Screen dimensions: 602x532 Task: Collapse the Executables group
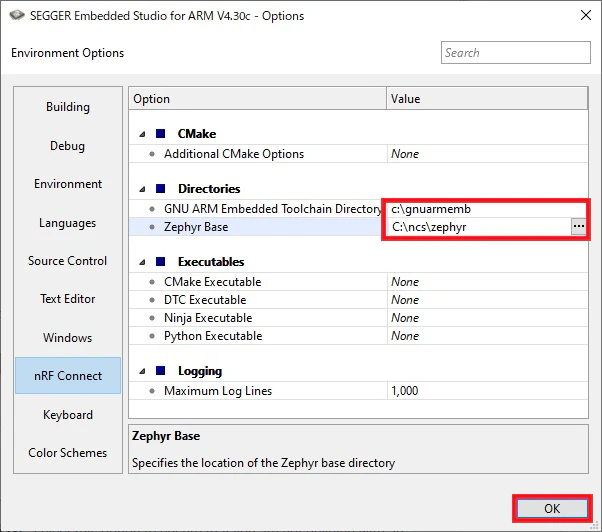(x=142, y=262)
